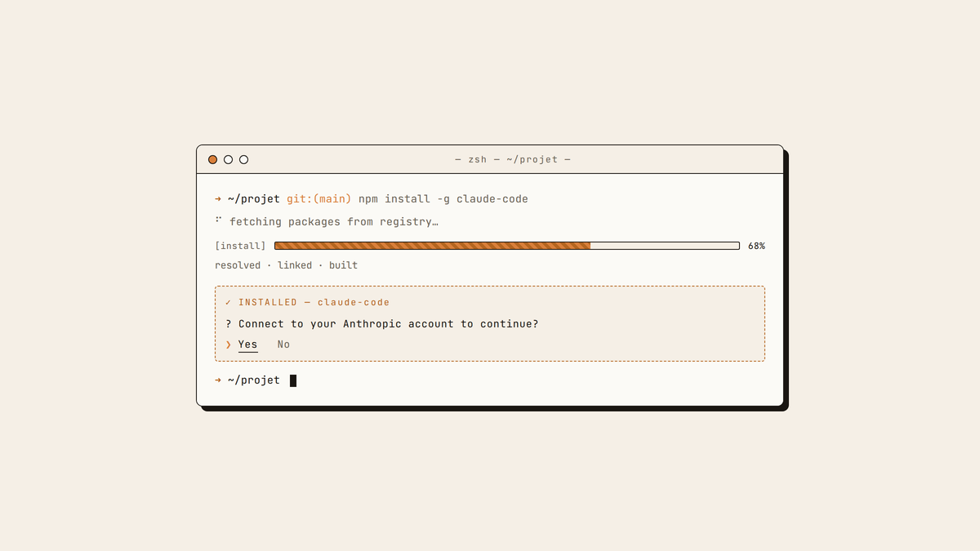Click the checkmark next to INSTALLED

(229, 302)
